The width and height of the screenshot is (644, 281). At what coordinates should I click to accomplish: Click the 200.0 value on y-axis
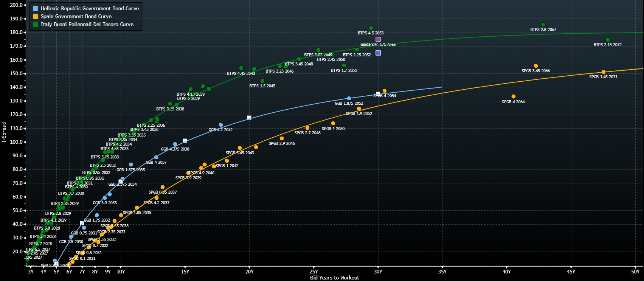pos(17,5)
